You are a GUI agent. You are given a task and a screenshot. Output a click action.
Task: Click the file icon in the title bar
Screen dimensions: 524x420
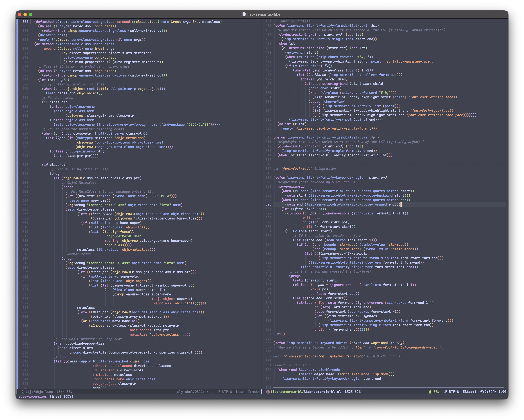pos(244,14)
